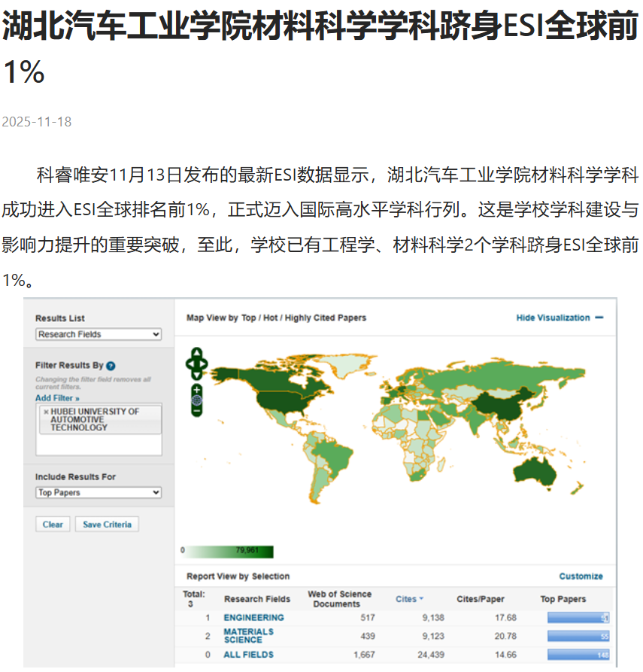The width and height of the screenshot is (643, 672).
Task: Click the Add Filter link
Action: coord(57,397)
